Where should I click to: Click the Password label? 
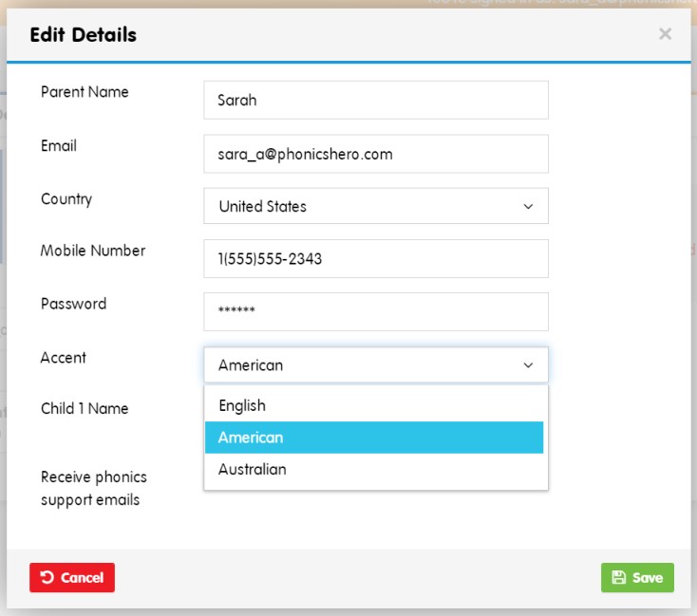click(74, 304)
